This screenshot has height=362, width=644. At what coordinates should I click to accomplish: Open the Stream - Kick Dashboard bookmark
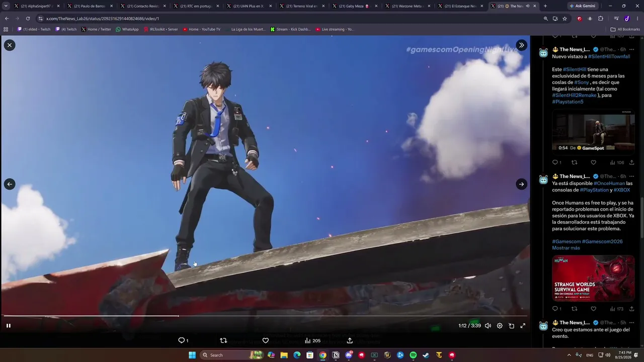(x=290, y=29)
